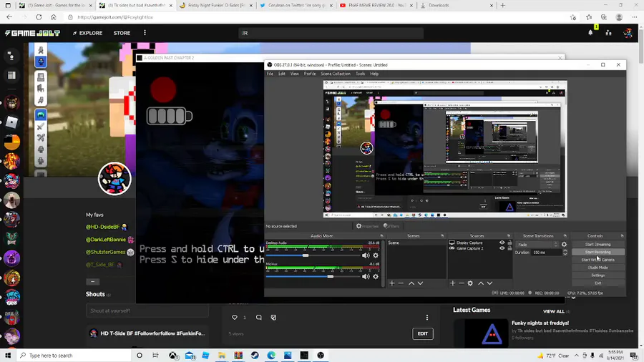The image size is (644, 362).
Task: Switch to FNAF MEME REVIEW browser tab
Action: [x=376, y=5]
